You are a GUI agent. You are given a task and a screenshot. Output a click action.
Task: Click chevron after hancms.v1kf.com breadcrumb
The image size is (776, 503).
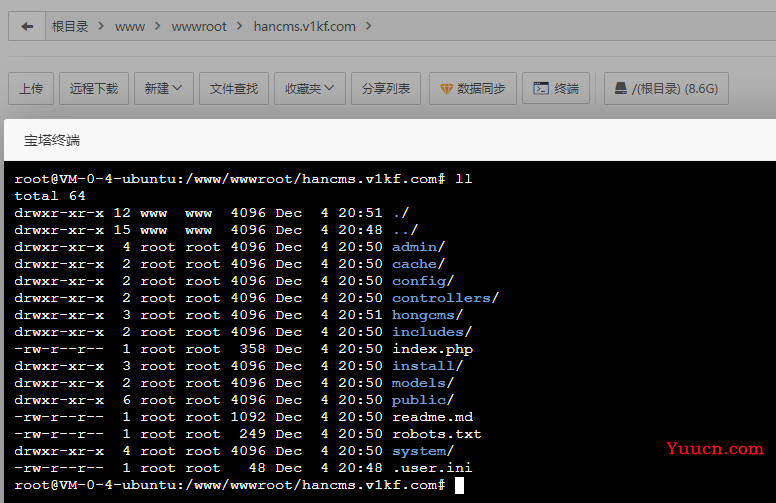click(x=368, y=26)
